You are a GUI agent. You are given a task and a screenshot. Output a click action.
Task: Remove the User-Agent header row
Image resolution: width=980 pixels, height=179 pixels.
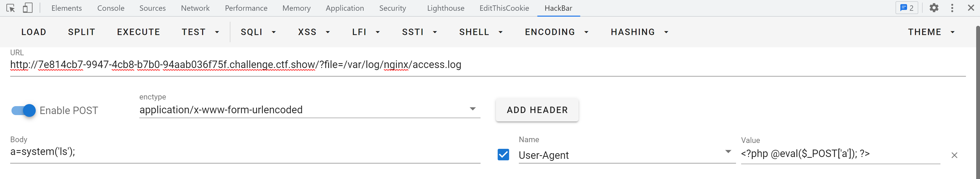(954, 155)
